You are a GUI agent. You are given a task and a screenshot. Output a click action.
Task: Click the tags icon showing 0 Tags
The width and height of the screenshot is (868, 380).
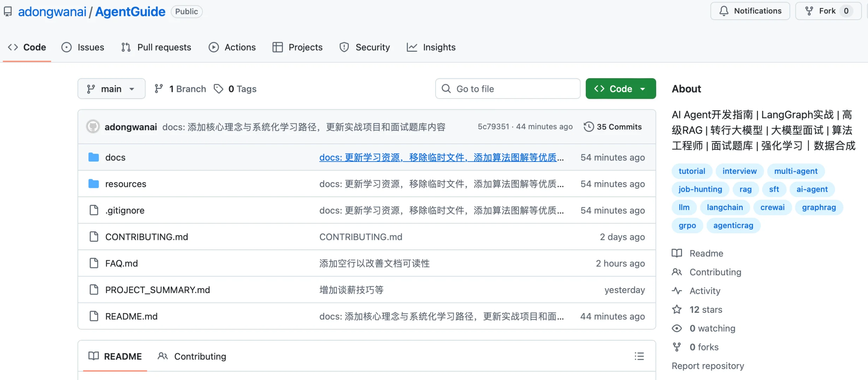click(x=218, y=89)
